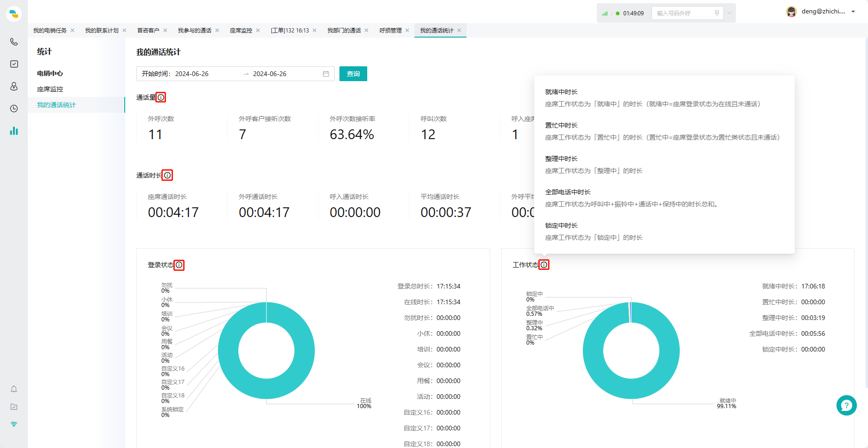Click the 外呼次数接听率 value 63.64%

[352, 134]
